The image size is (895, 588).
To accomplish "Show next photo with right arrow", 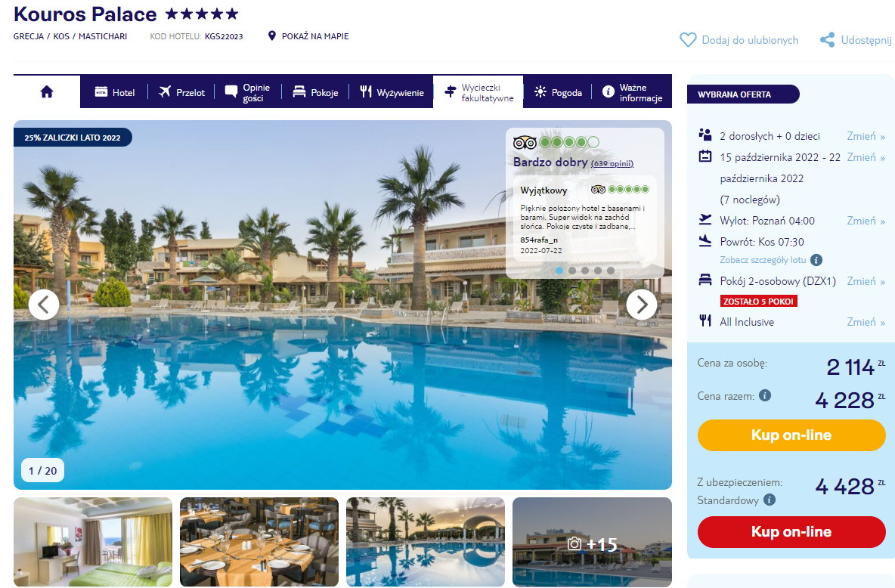I will click(x=642, y=305).
